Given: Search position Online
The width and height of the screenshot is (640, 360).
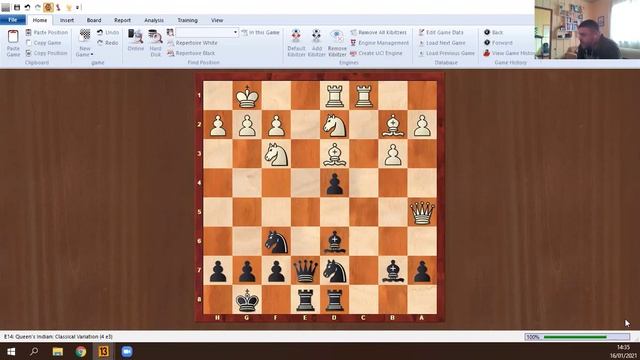Looking at the screenshot, I should click(136, 40).
